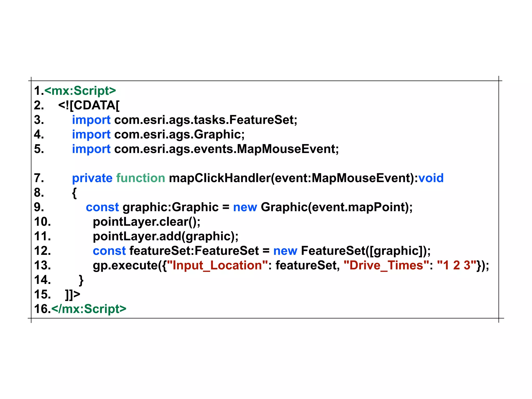Click the green function keyword
This screenshot has height=399, width=532.
(141, 178)
